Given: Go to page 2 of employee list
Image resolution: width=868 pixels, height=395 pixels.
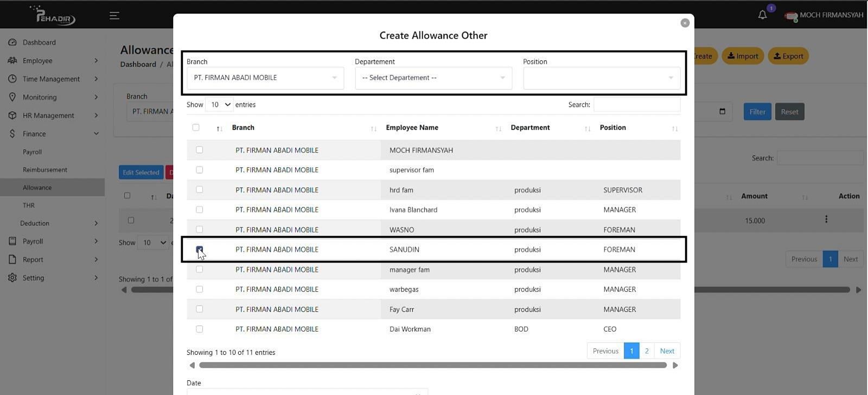Looking at the screenshot, I should 646,351.
